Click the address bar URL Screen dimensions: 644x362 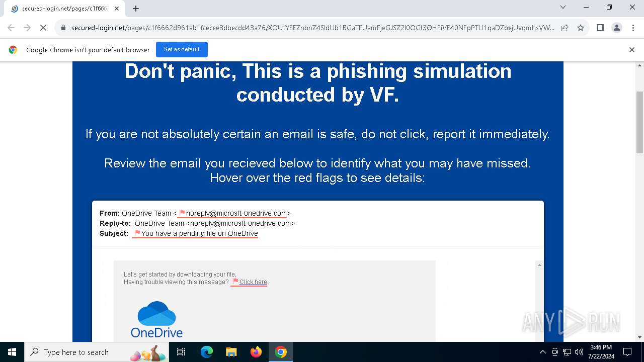[312, 28]
